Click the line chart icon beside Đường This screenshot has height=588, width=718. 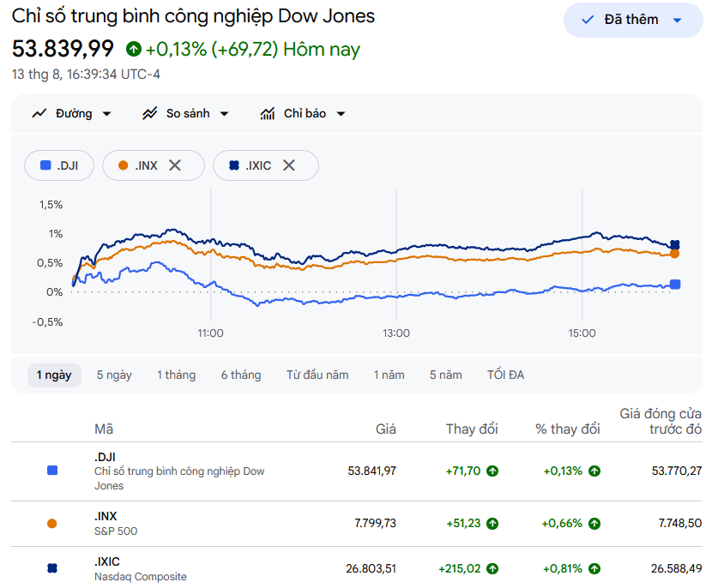39,113
